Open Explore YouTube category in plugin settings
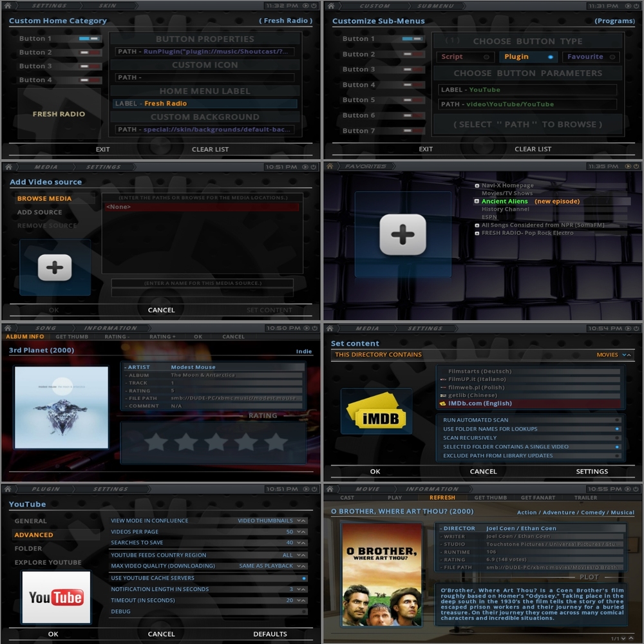The height and width of the screenshot is (644, 644). (x=48, y=562)
